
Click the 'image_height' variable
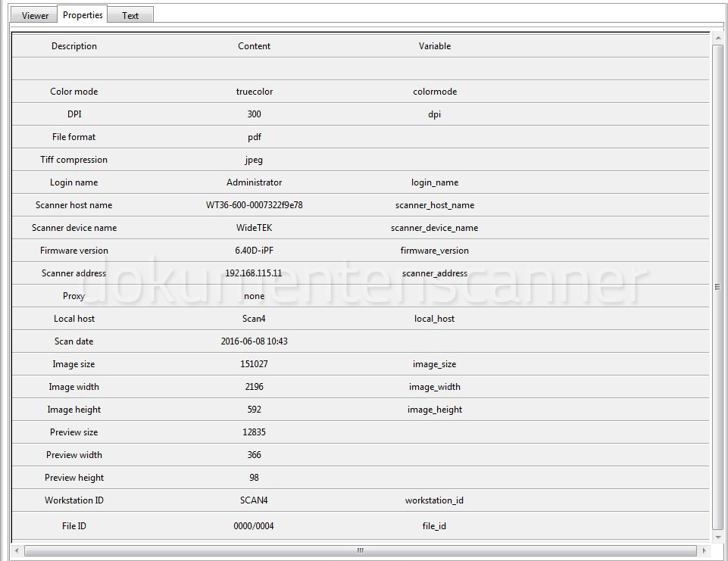tap(435, 410)
